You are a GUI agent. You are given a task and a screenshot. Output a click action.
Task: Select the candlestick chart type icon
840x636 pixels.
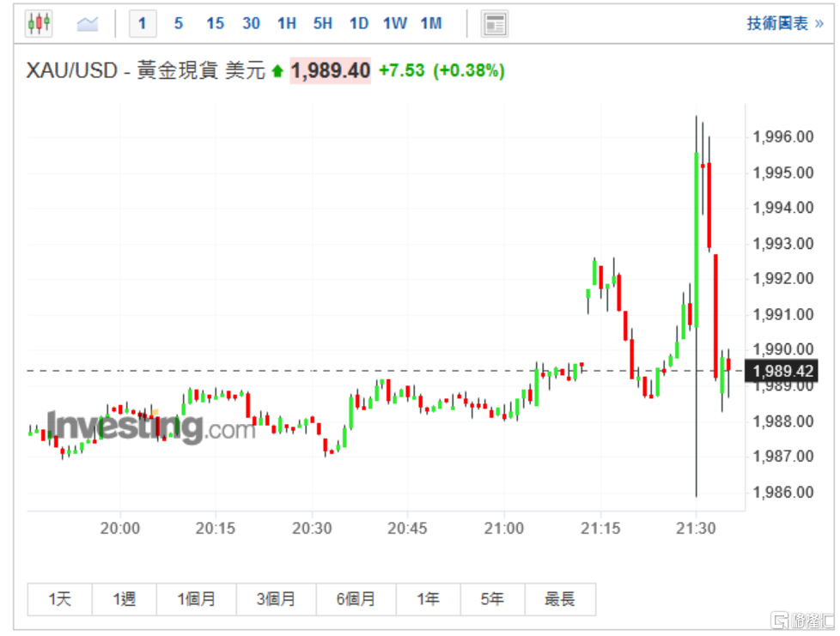39,24
